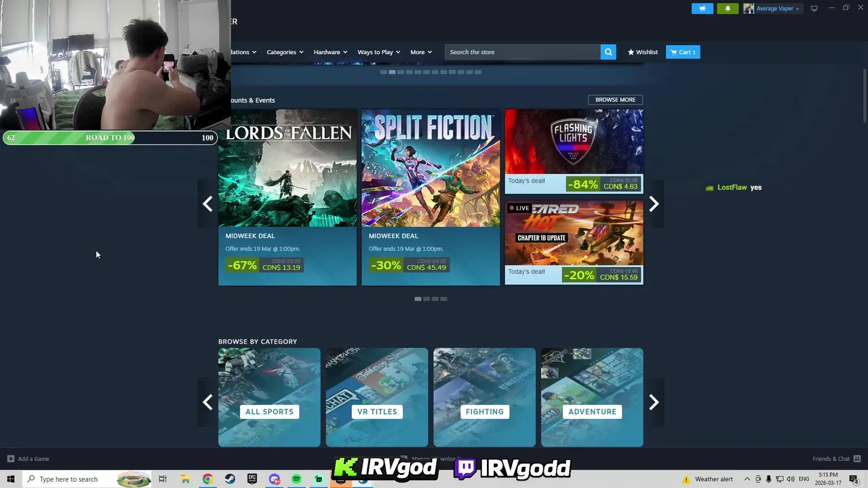The image size is (868, 488).
Task: Click the -67% CDN$ 13.19 price tag
Action: click(x=264, y=266)
